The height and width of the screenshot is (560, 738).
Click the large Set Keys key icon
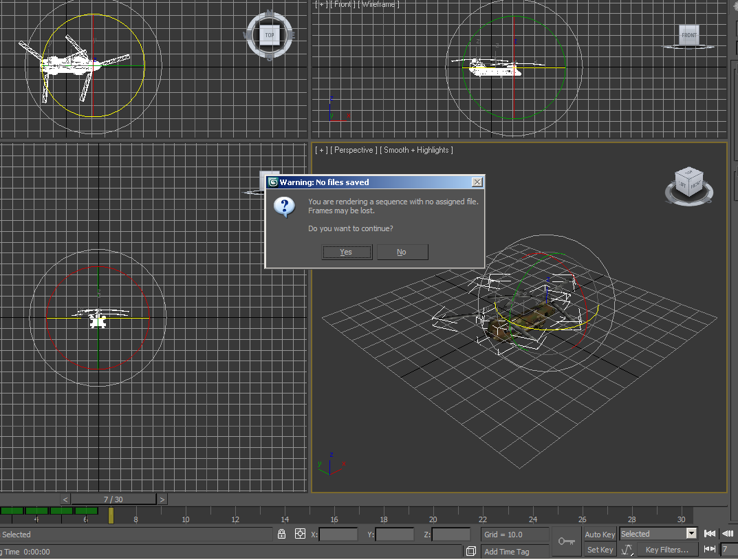pyautogui.click(x=567, y=541)
